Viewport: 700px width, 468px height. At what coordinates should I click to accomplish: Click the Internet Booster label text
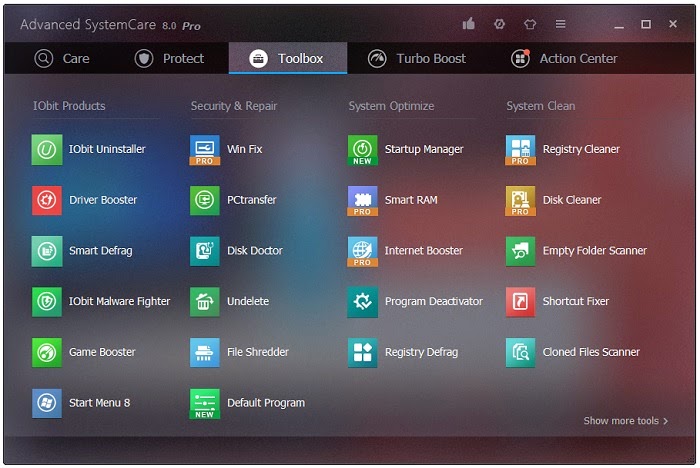pyautogui.click(x=424, y=251)
